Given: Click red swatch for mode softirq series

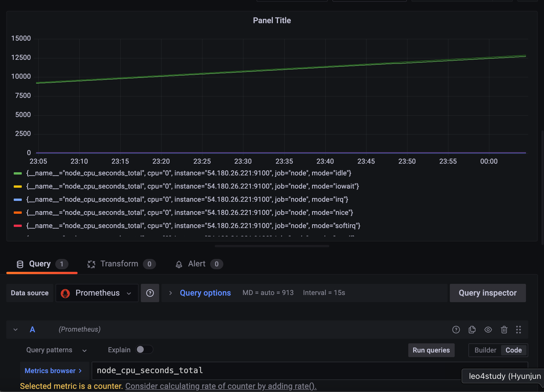Looking at the screenshot, I should [18, 226].
